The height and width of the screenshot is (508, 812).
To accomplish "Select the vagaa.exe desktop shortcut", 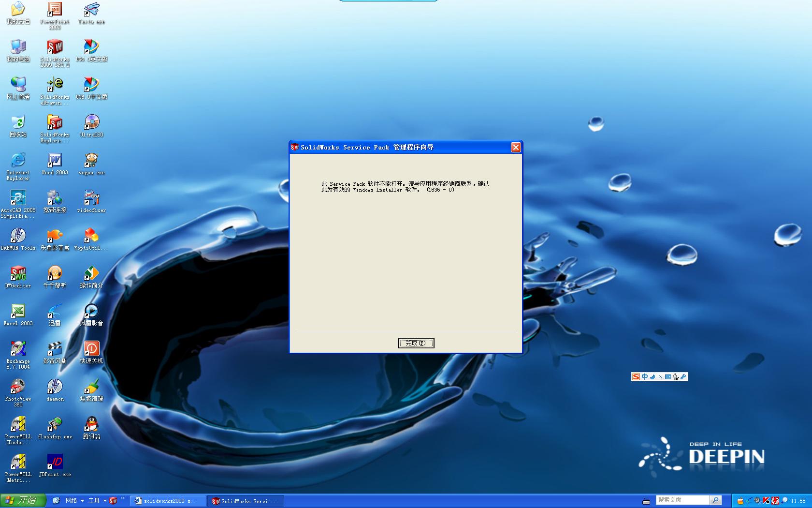I will click(91, 164).
